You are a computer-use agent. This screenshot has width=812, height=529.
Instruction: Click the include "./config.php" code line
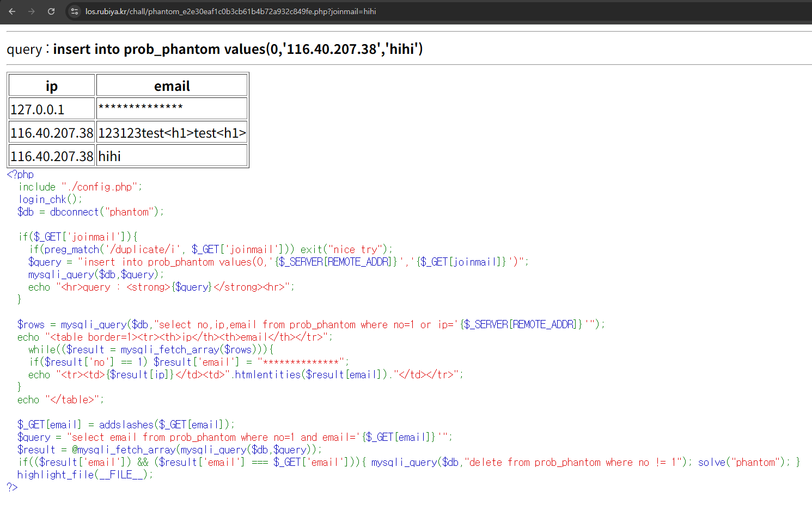[x=80, y=187]
